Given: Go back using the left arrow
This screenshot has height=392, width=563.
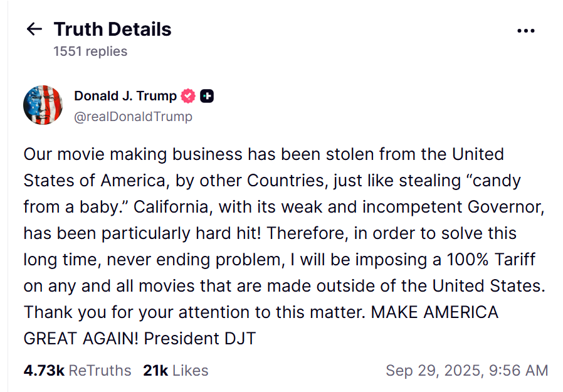Looking at the screenshot, I should [34, 29].
